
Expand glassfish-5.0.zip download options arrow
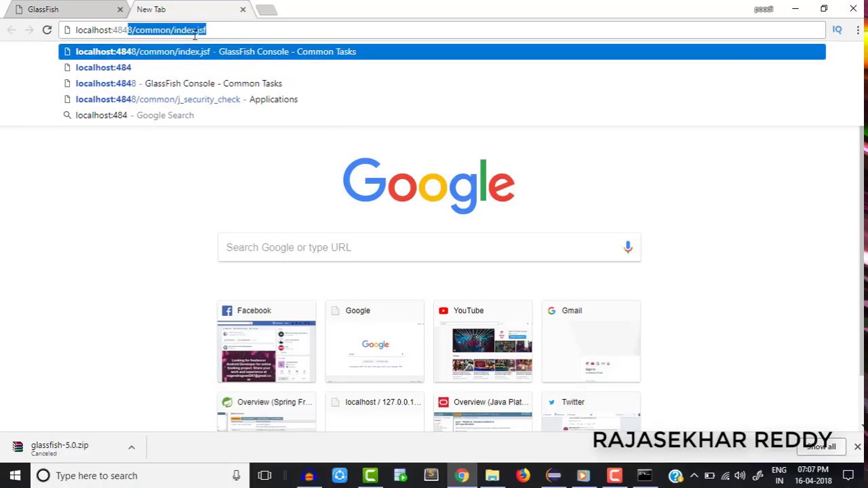[x=132, y=447]
